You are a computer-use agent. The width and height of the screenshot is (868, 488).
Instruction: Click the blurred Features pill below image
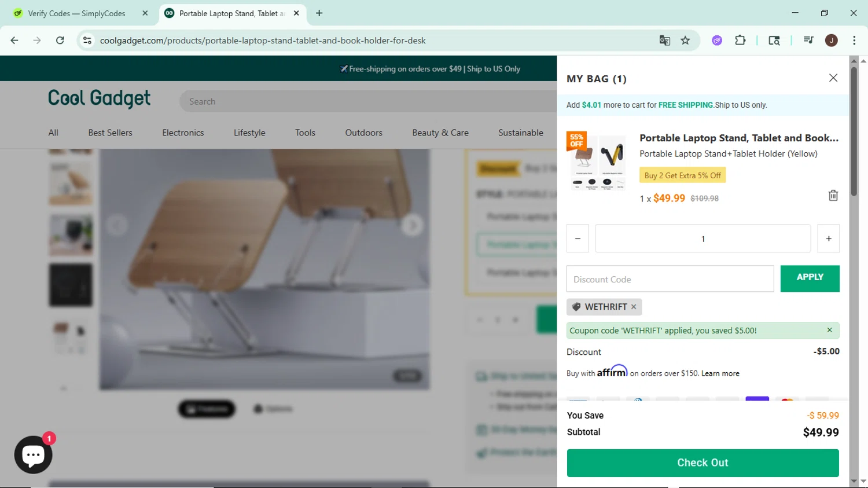pyautogui.click(x=207, y=409)
